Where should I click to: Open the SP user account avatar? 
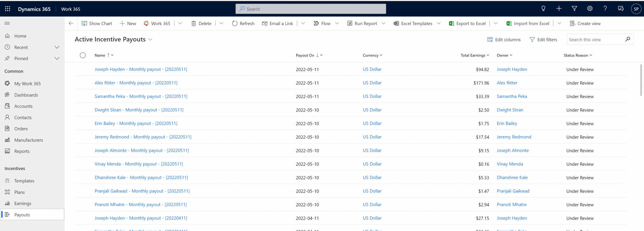coord(636,9)
